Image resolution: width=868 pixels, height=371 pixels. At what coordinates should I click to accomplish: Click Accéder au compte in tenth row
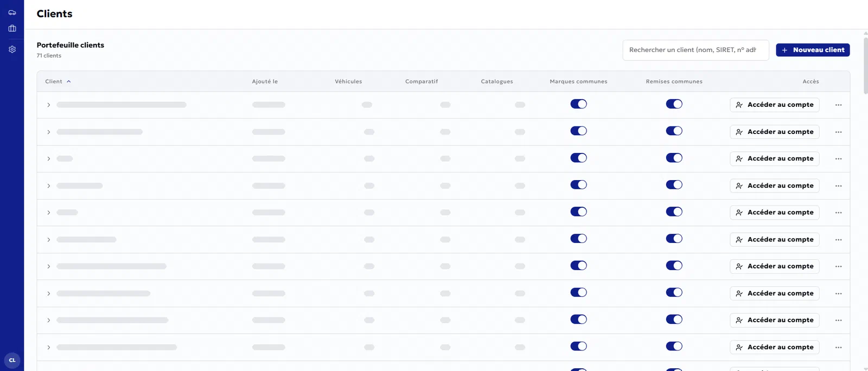pyautogui.click(x=774, y=347)
